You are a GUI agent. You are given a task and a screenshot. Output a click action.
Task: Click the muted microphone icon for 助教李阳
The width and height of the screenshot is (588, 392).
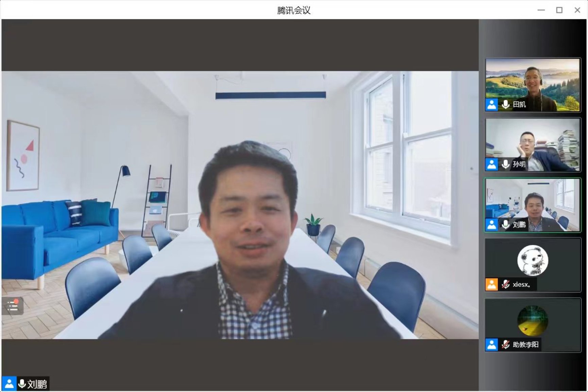pyautogui.click(x=505, y=344)
